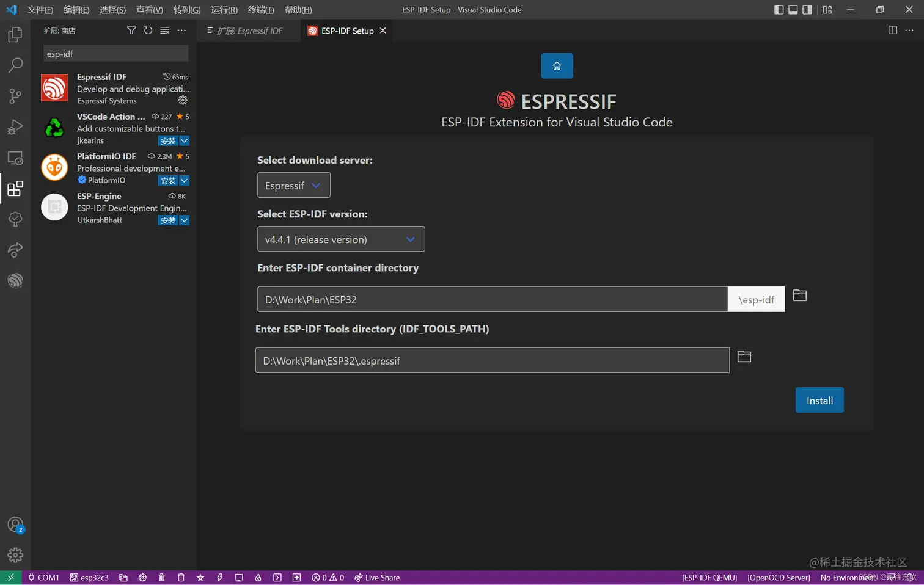Open the 文件(F) menu
Viewport: 924px width, 585px height.
(40, 10)
